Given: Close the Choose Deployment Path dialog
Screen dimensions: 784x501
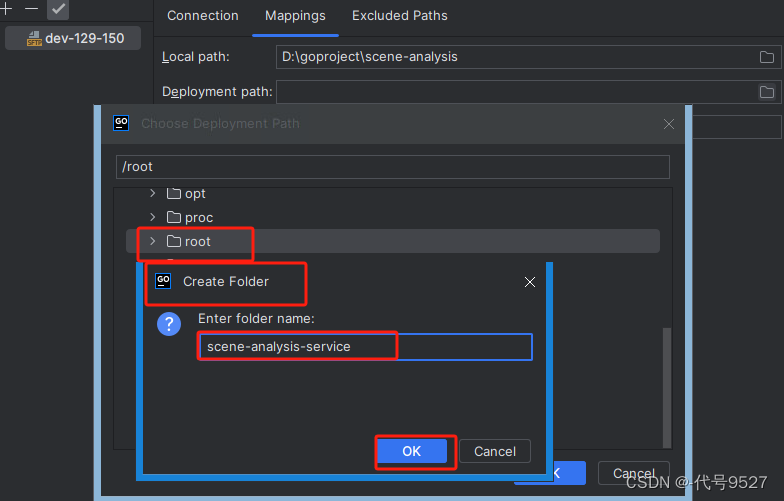Looking at the screenshot, I should [668, 124].
